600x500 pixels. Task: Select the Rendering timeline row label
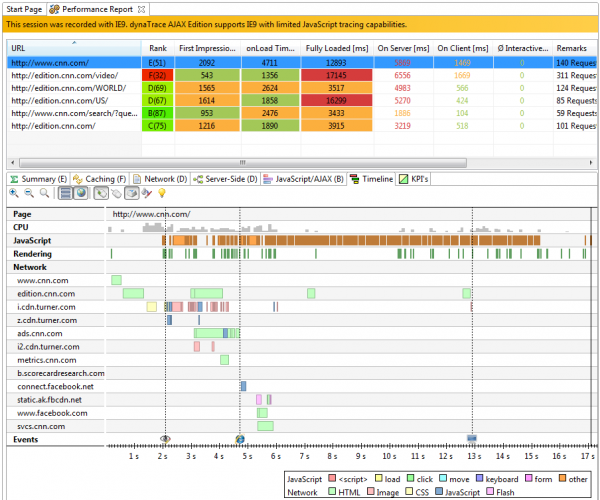click(x=33, y=254)
